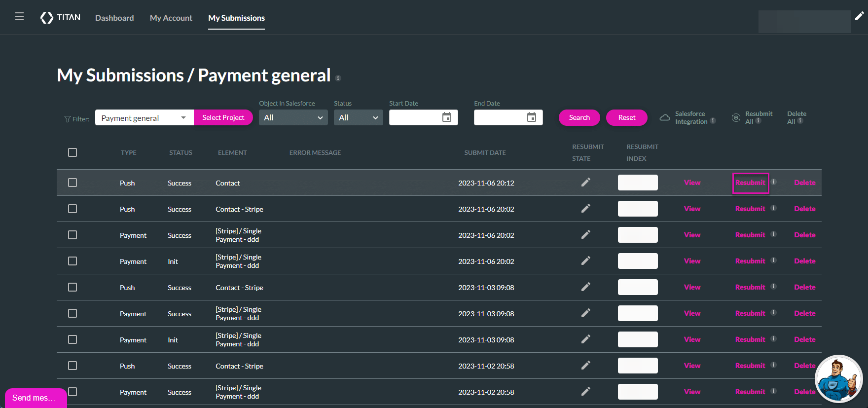Tick the select-all checkbox in table header
Viewport: 868px width, 408px height.
(72, 152)
